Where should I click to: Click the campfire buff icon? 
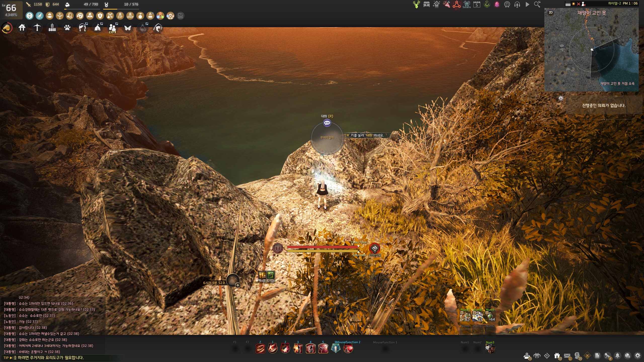pos(150,16)
